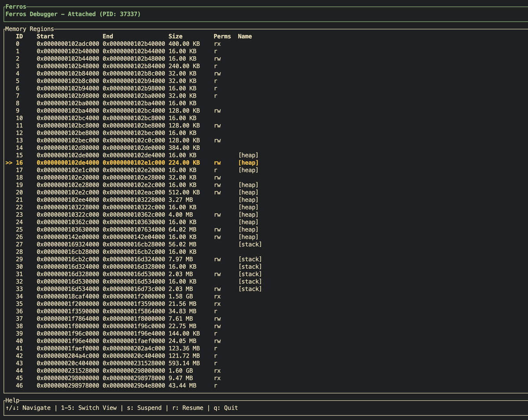Click the 'Perms' column header
Screen dimensions: 528x420
[x=222, y=37]
